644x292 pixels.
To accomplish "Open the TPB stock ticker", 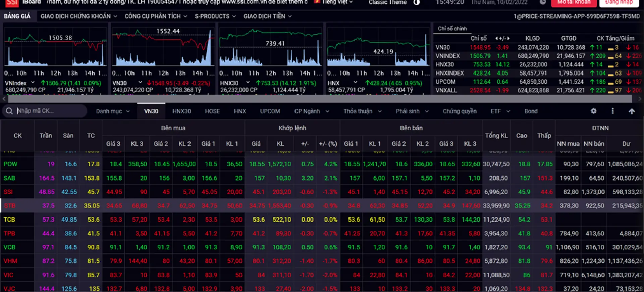I will pos(9,233).
